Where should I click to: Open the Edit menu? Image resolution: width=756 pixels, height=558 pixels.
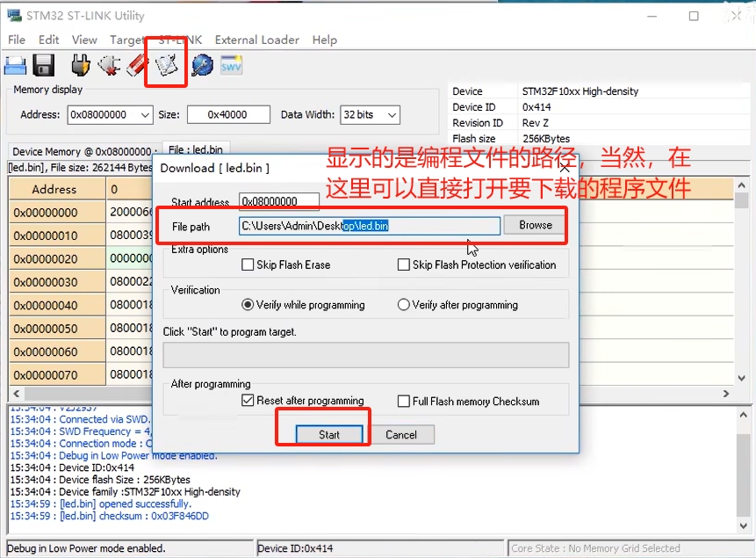coord(48,40)
